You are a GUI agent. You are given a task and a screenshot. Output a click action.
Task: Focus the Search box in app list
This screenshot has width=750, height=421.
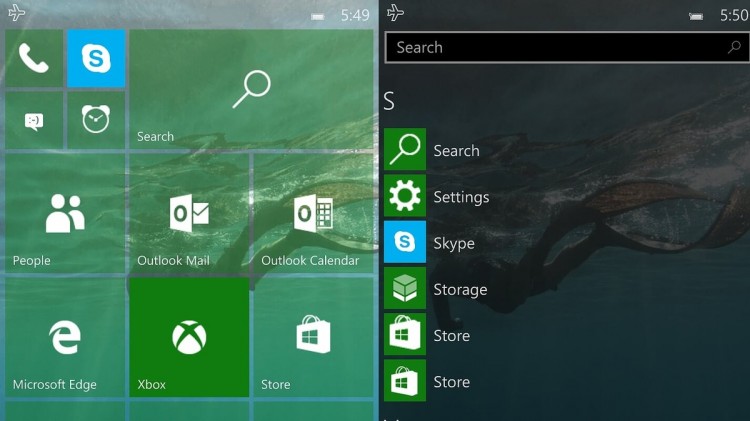(x=567, y=47)
